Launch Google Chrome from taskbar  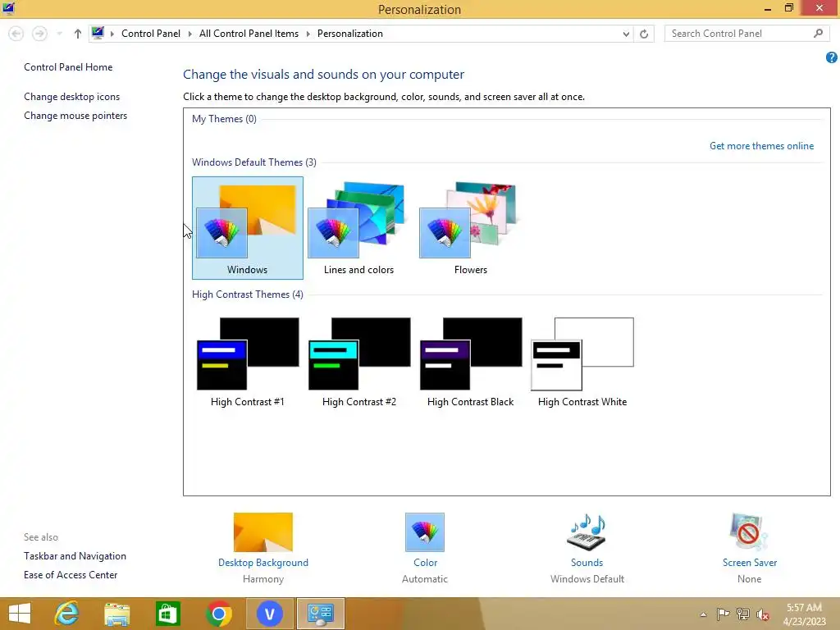point(218,614)
